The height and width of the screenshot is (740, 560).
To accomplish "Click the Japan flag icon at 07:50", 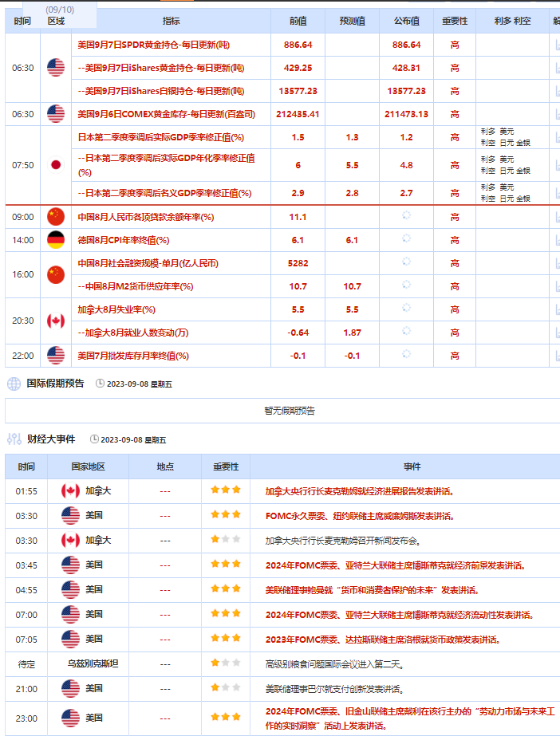I will coord(55,165).
